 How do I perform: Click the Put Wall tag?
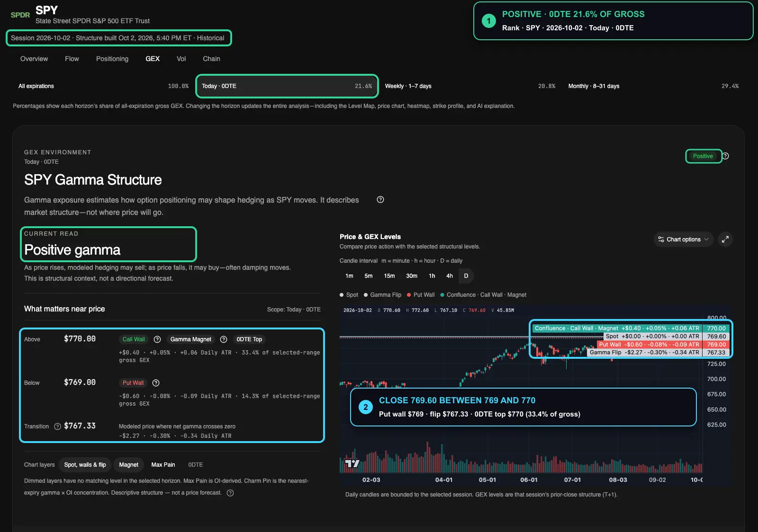coord(133,383)
